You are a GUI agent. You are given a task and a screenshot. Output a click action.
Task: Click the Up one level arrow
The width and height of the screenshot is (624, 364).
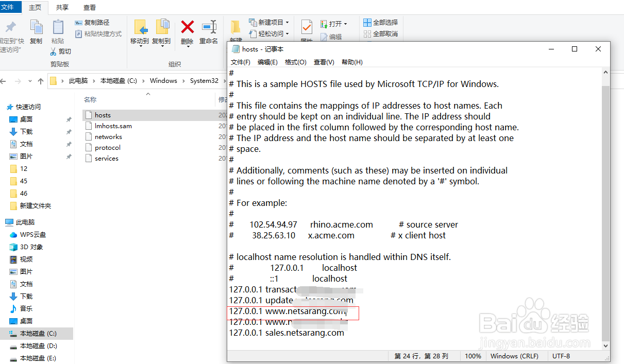click(41, 81)
